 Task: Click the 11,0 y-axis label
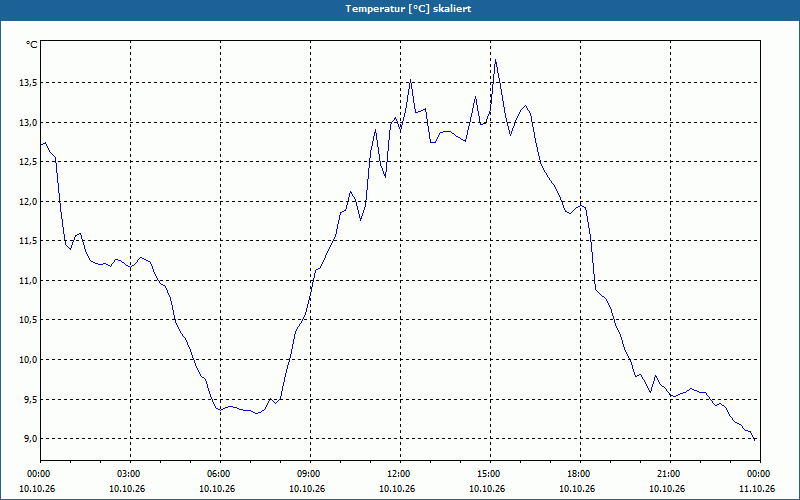(x=28, y=281)
